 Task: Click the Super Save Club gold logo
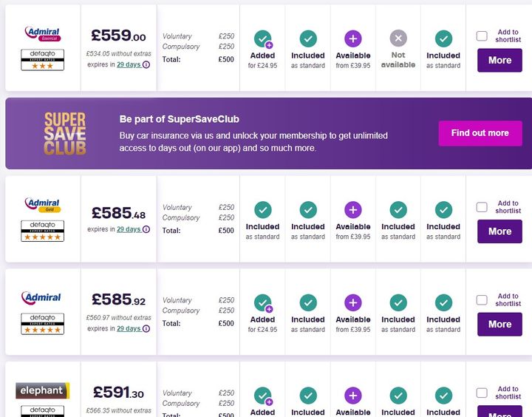pos(65,133)
